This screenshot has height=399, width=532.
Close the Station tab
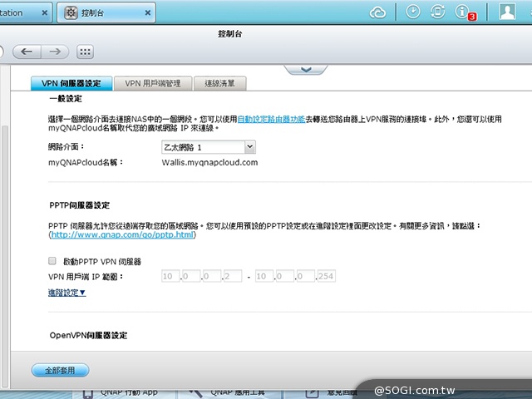(44, 13)
